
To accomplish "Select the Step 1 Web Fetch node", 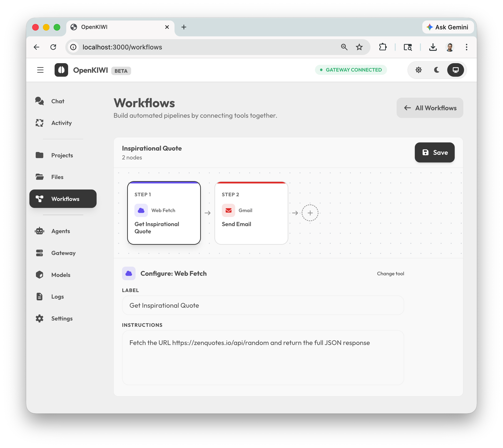I will [164, 213].
